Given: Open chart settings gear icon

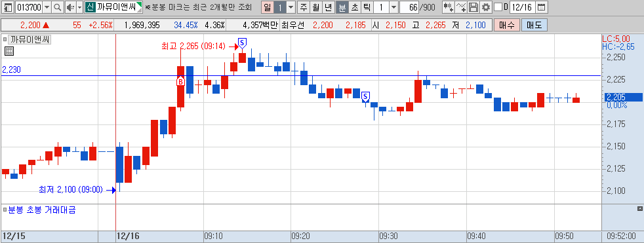Looking at the screenshot, I should [x=486, y=7].
